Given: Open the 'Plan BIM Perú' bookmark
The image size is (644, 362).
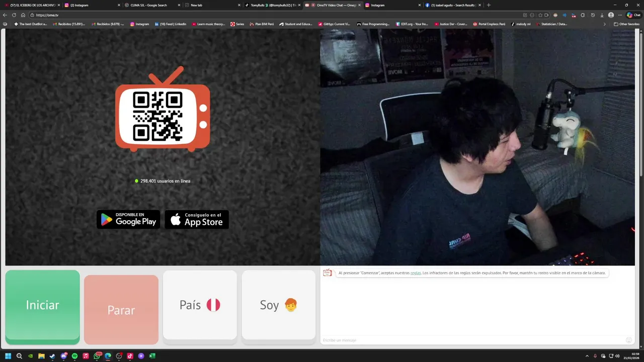Looking at the screenshot, I should tap(262, 24).
